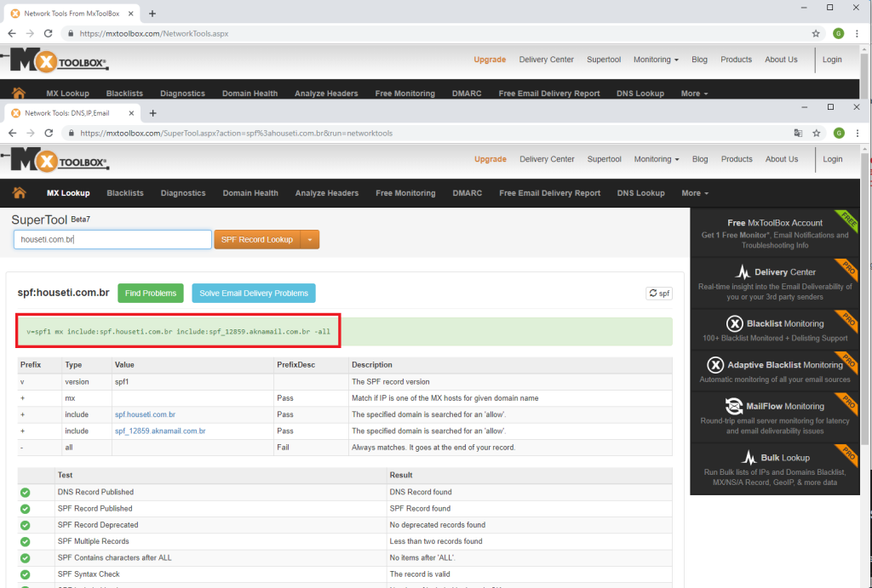
Task: Open MX Lookup in front navbar
Action: point(68,193)
